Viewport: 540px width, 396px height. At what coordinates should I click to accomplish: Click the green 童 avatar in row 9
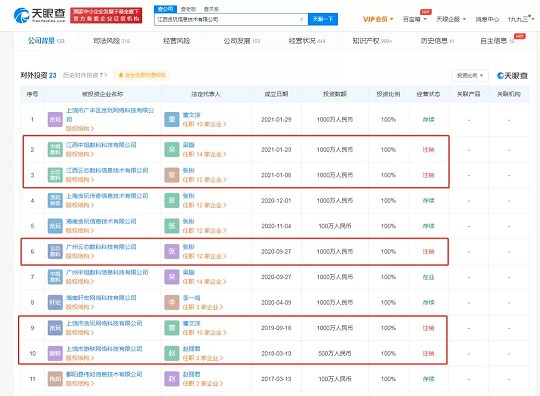coord(172,328)
